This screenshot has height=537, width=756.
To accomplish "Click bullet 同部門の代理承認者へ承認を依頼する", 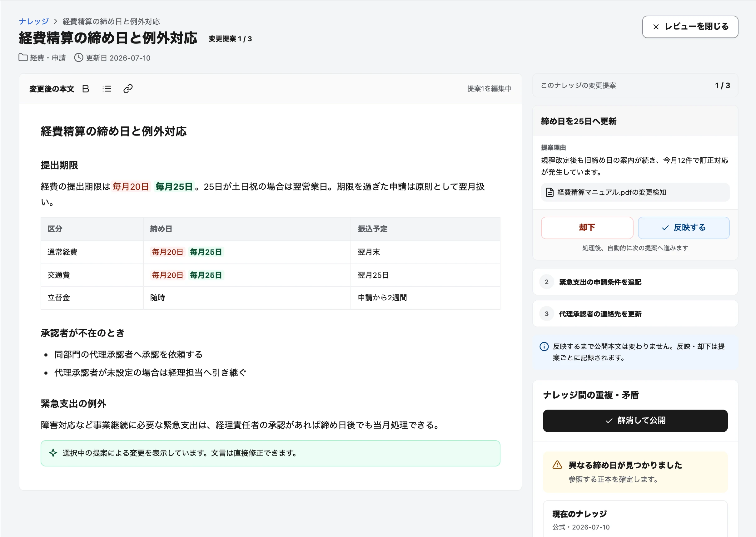I will pyautogui.click(x=128, y=354).
